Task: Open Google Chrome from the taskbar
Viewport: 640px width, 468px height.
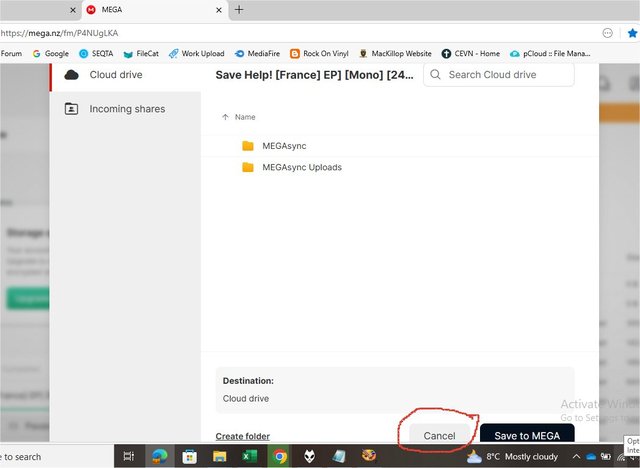Action: (x=280, y=456)
